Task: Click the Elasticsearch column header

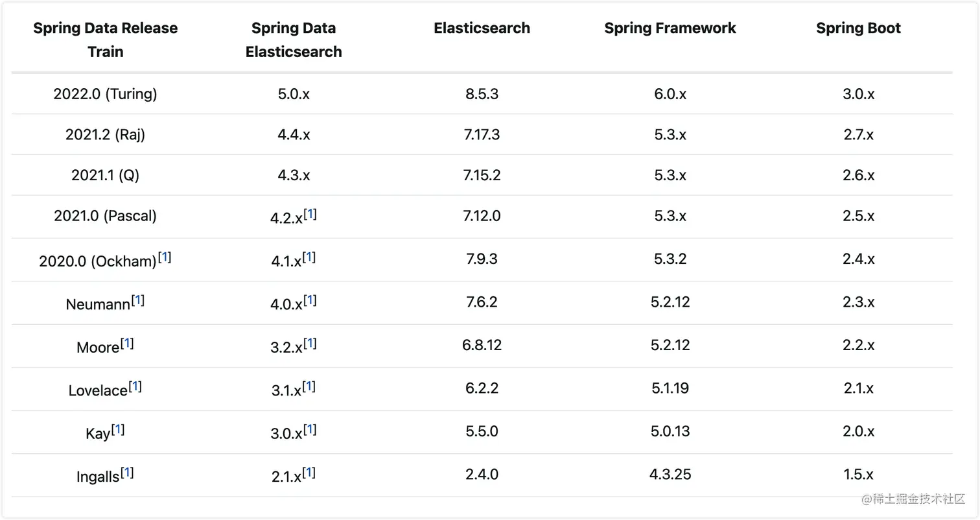Action: pyautogui.click(x=482, y=28)
